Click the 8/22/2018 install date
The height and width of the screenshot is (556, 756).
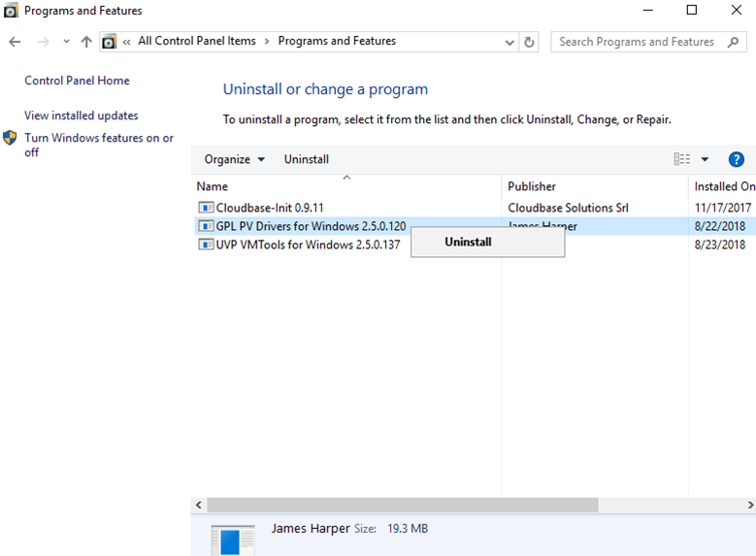click(720, 226)
